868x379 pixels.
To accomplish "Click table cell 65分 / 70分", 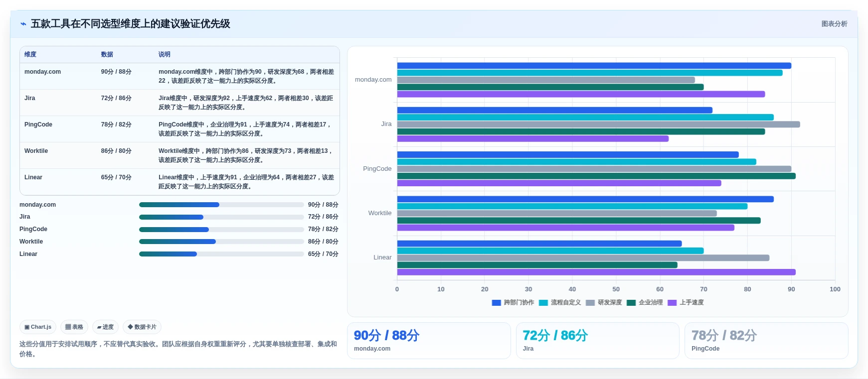I will [x=116, y=177].
